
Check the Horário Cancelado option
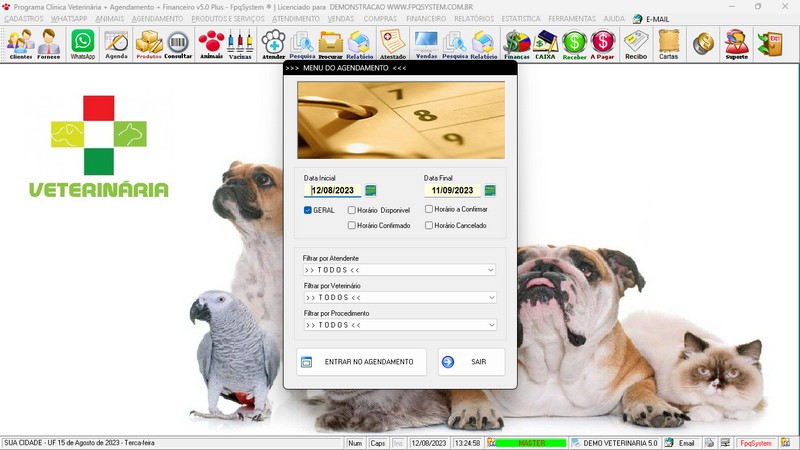(429, 226)
